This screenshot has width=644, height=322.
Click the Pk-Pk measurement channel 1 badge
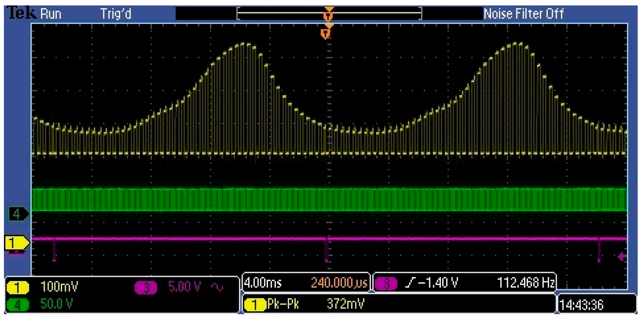coord(255,305)
